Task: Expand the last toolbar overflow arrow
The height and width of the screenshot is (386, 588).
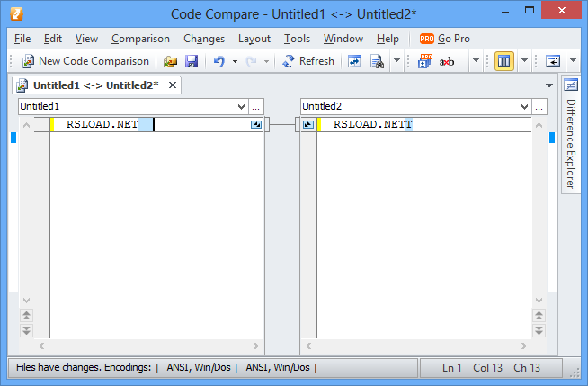Action: click(573, 60)
